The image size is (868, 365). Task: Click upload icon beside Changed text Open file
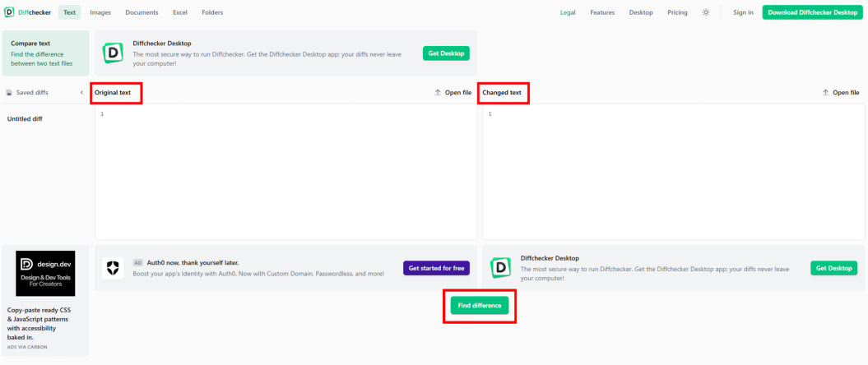click(x=825, y=93)
